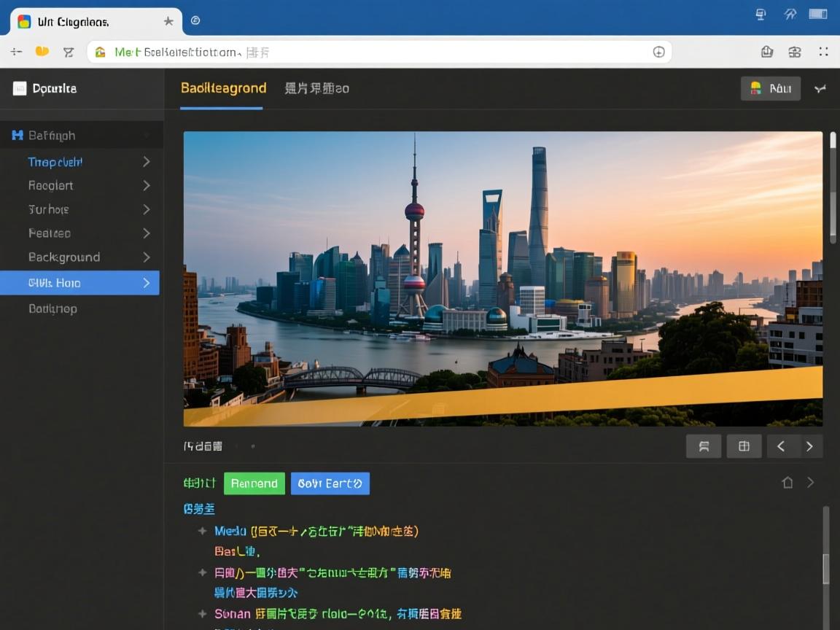The height and width of the screenshot is (630, 840).
Task: Open the browser menu via the dots icon
Action: 825,52
